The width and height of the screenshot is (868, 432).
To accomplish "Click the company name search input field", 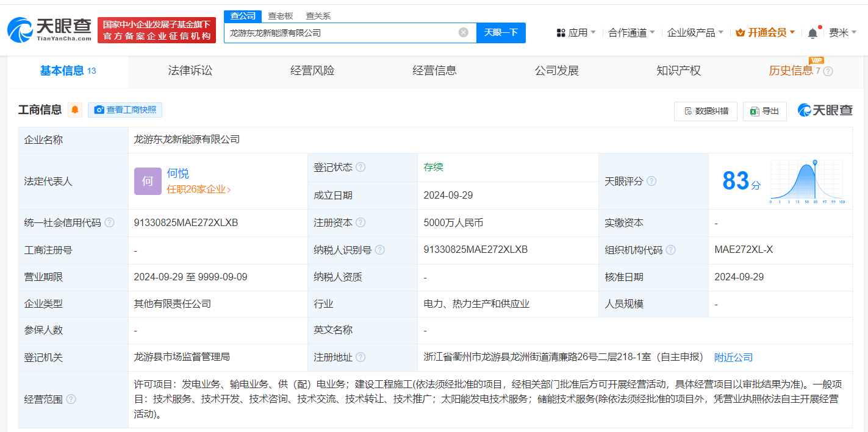I will coord(339,33).
